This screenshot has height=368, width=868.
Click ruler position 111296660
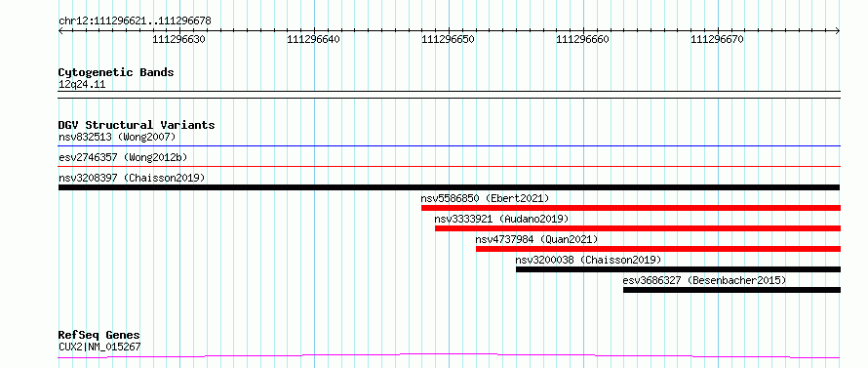[582, 39]
